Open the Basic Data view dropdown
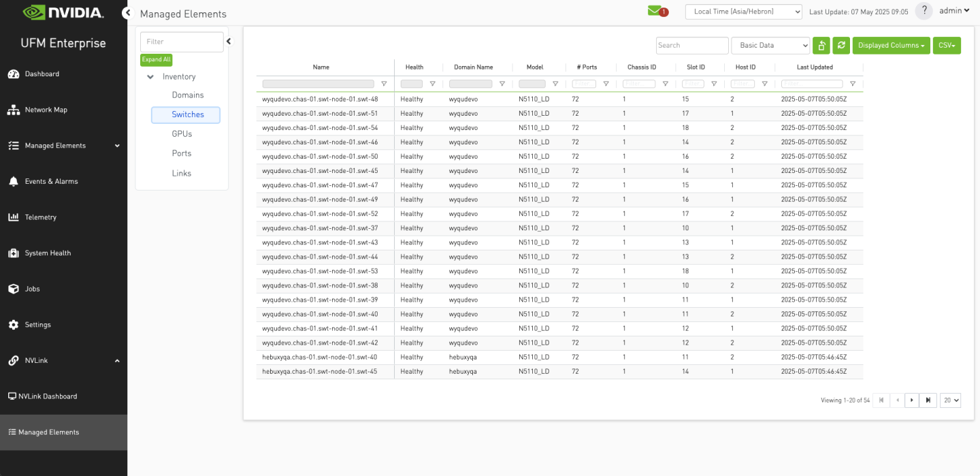The height and width of the screenshot is (476, 980). coord(770,46)
